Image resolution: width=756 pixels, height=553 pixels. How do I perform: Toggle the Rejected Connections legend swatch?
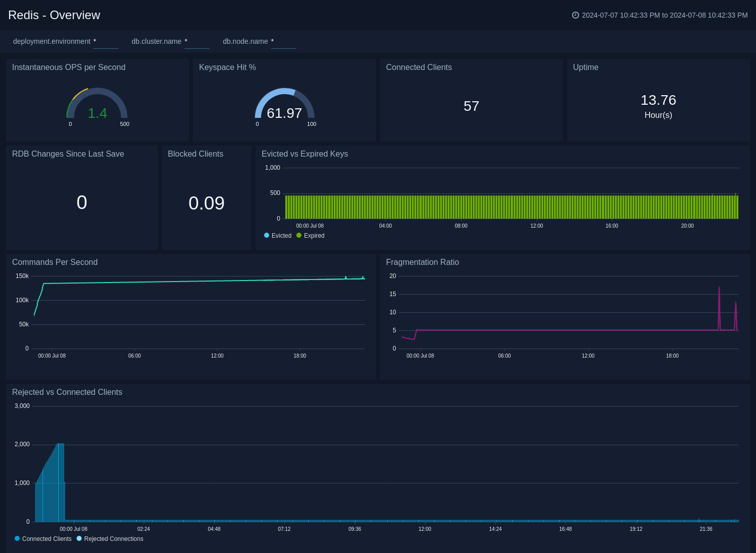(79, 538)
